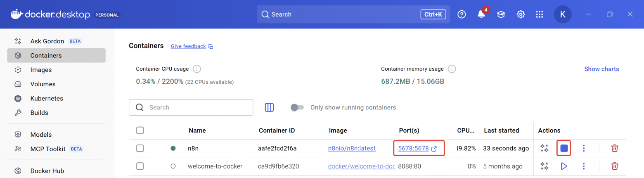
Task: Start the welcome-to-docker container
Action: [x=564, y=166]
